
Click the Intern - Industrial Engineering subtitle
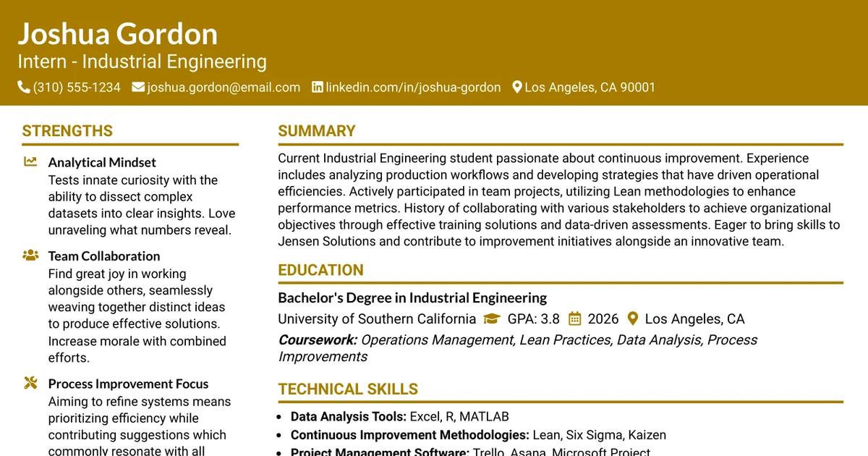tap(142, 62)
